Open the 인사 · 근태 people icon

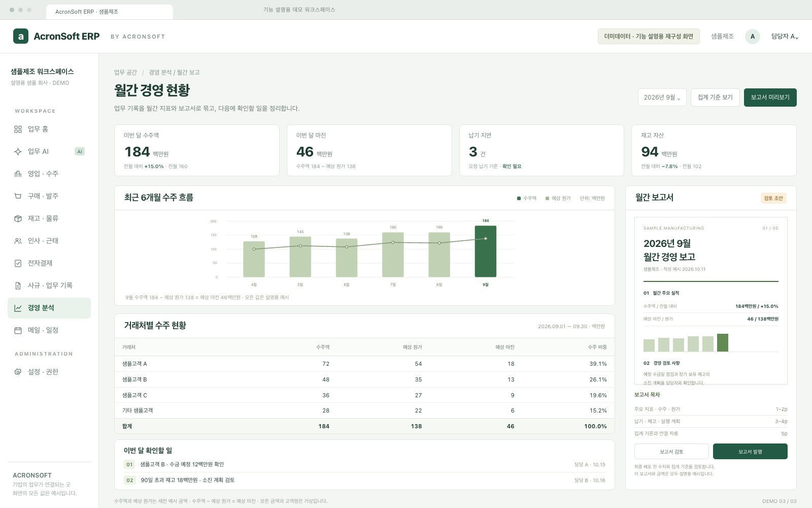point(18,241)
